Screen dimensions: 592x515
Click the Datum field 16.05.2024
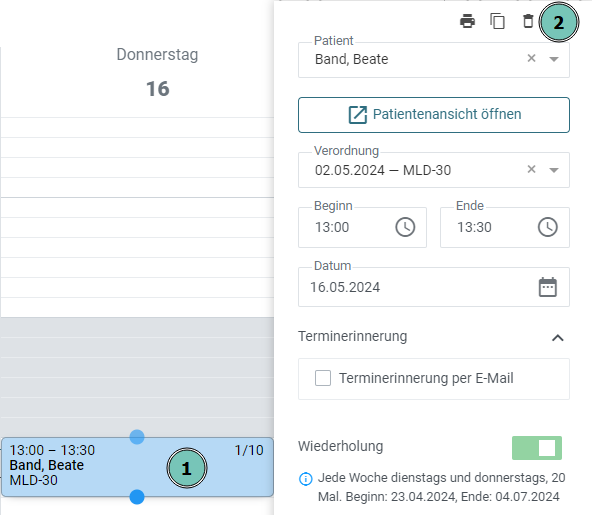point(434,287)
